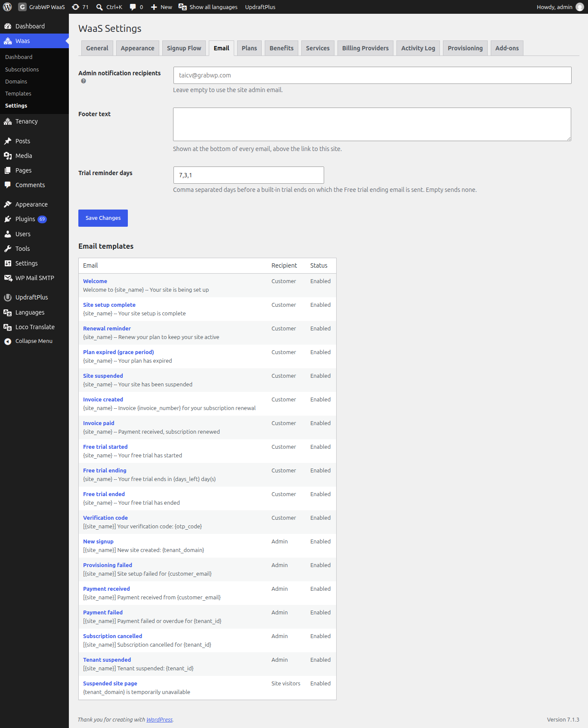This screenshot has width=588, height=728.
Task: Open the New content menu in admin bar
Action: [161, 7]
